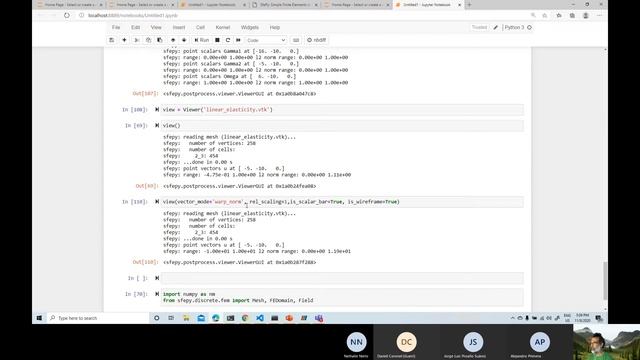Open the browser settings ellipsis menu
The image size is (640, 360).
[x=599, y=15]
